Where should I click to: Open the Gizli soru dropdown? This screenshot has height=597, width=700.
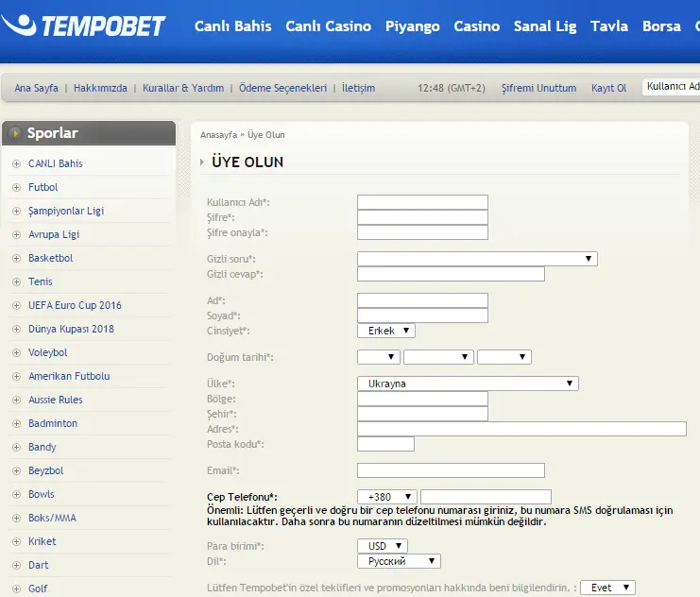pyautogui.click(x=477, y=259)
